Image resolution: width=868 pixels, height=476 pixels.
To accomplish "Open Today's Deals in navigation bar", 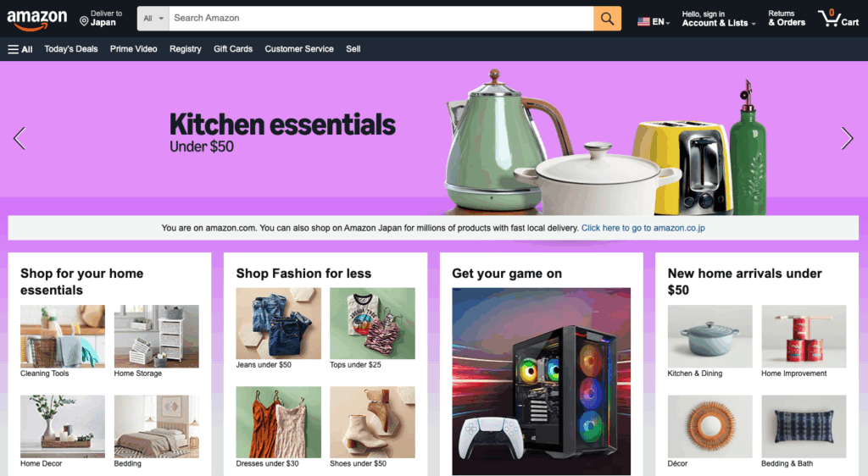I will coord(71,49).
